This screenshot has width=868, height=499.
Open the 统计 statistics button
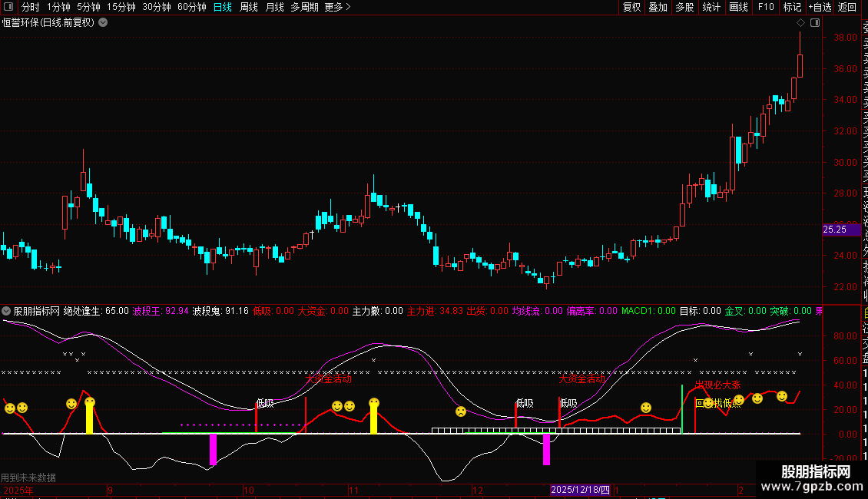click(x=711, y=7)
